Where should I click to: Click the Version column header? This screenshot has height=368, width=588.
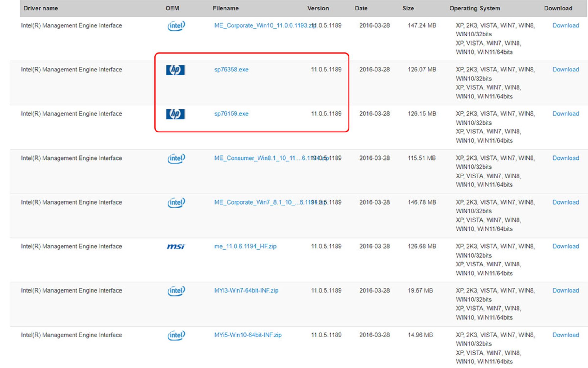click(318, 8)
